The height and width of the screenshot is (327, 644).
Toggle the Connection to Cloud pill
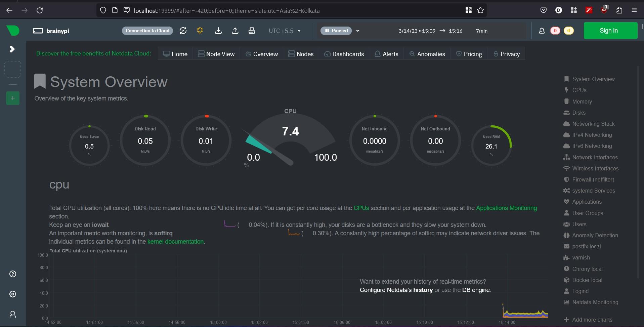point(147,31)
